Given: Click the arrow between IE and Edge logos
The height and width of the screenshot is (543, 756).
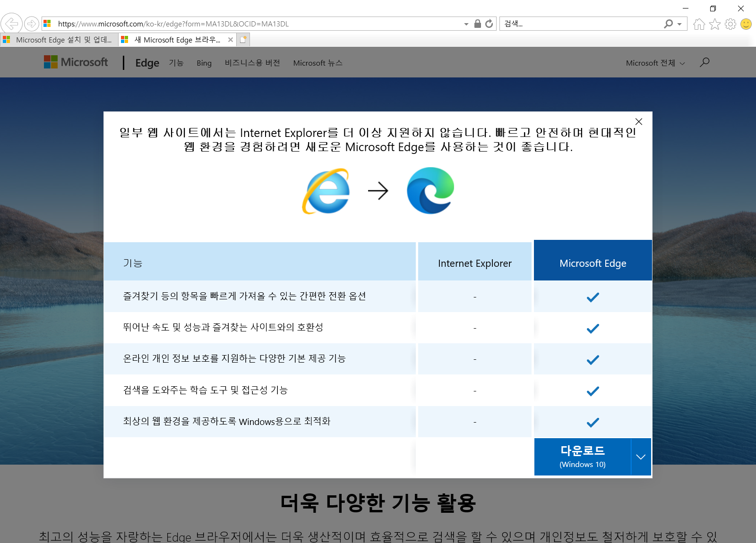Looking at the screenshot, I should coord(378,191).
